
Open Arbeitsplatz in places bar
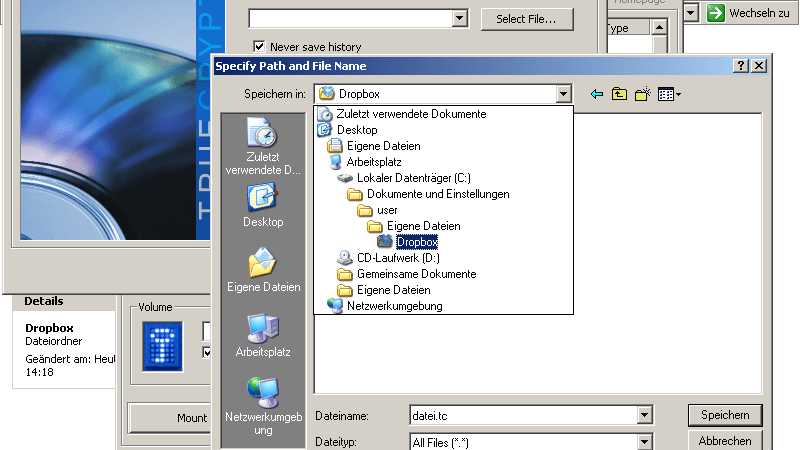tap(263, 335)
